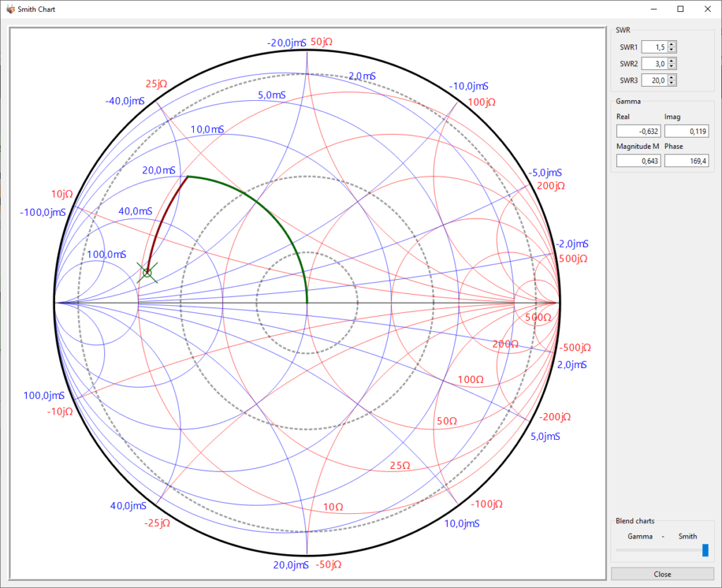
Task: Click the green X marker on the chart
Action: pyautogui.click(x=147, y=273)
